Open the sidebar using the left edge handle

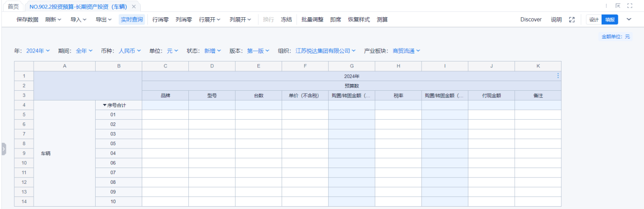tap(3, 149)
